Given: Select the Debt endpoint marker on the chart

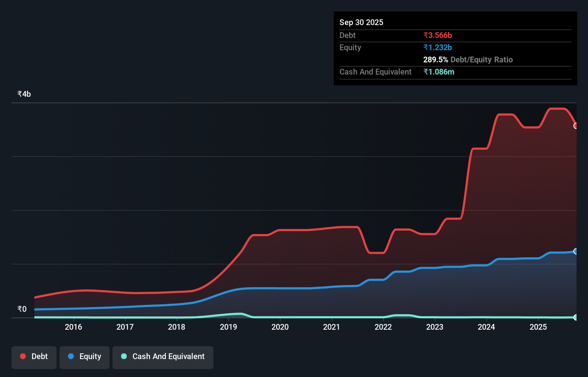Looking at the screenshot, I should coord(576,126).
